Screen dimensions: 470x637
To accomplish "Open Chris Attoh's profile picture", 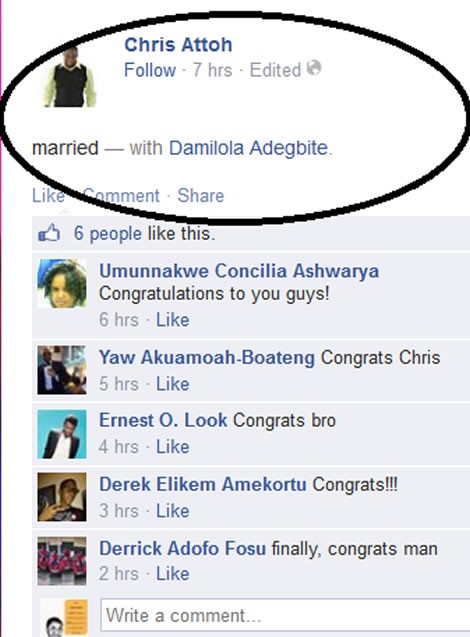I will click(x=70, y=77).
